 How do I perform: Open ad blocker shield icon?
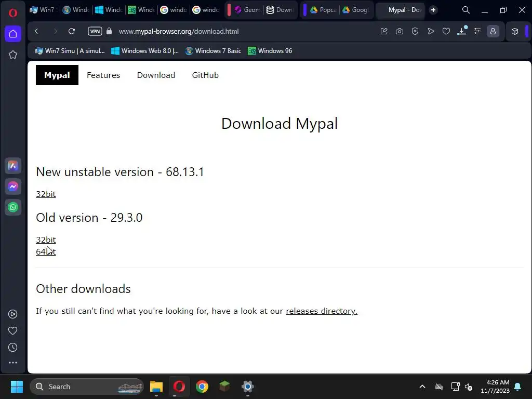pos(415,31)
